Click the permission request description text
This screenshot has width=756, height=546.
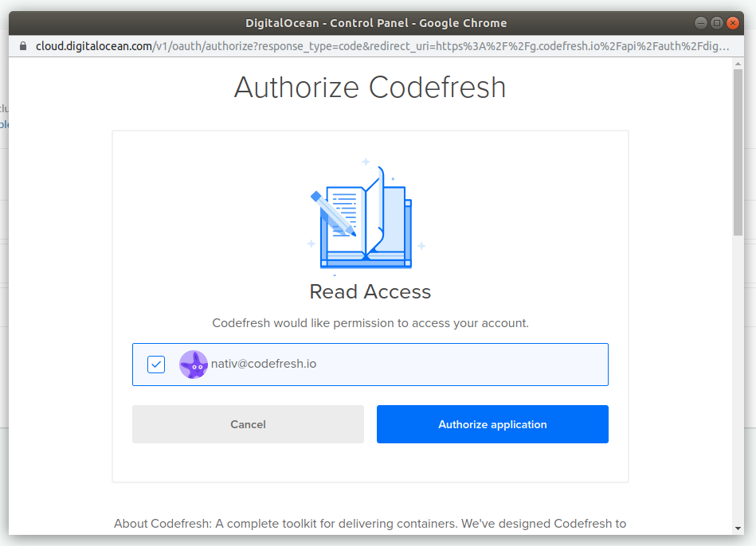370,323
